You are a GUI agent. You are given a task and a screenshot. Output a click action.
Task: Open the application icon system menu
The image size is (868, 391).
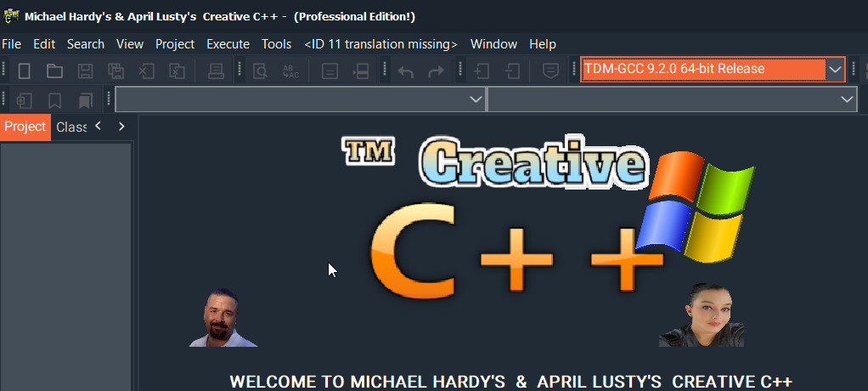(x=11, y=16)
